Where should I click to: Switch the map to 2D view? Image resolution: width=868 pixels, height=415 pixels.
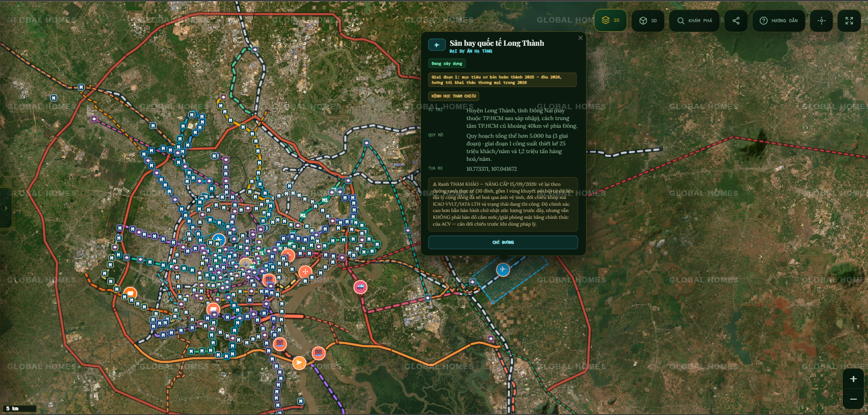[610, 20]
